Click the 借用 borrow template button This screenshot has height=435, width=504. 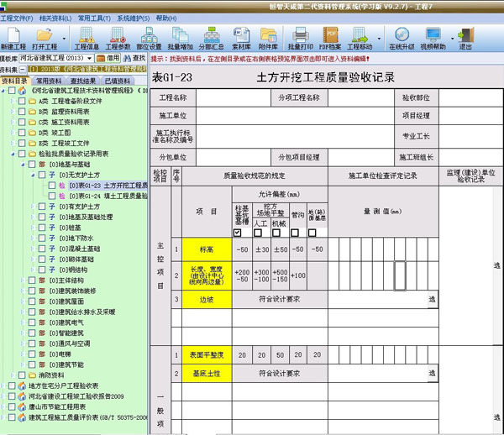coord(108,58)
